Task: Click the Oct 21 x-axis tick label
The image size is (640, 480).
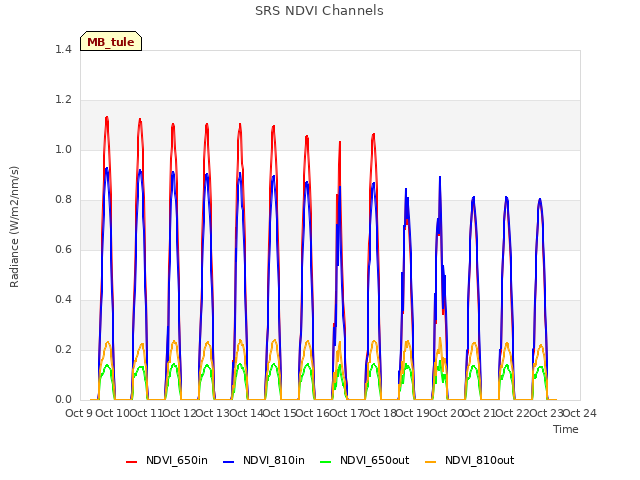Action: [x=480, y=413]
